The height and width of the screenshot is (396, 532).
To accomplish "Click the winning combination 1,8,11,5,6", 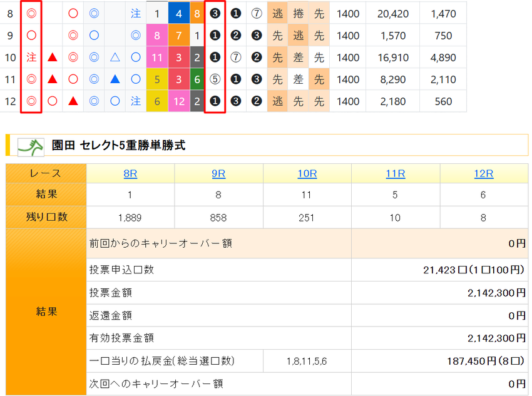I will pyautogui.click(x=307, y=361).
